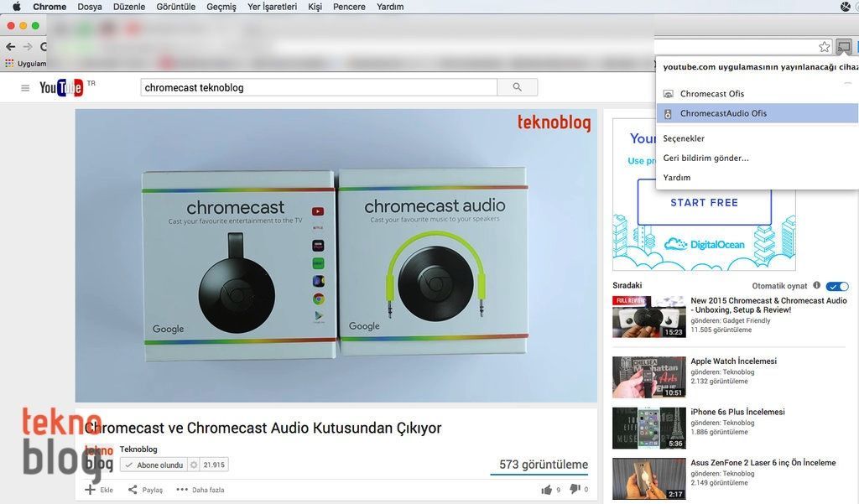This screenshot has width=859, height=504.
Task: Click the YouTube search field
Action: (x=319, y=88)
